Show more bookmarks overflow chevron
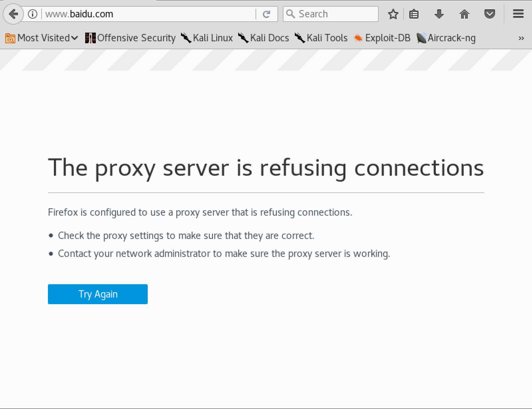 tap(521, 38)
